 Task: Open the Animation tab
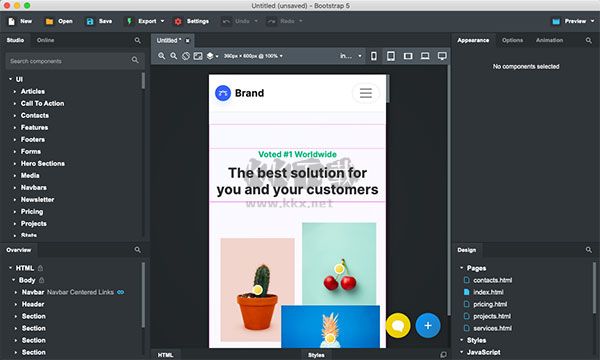pos(549,40)
